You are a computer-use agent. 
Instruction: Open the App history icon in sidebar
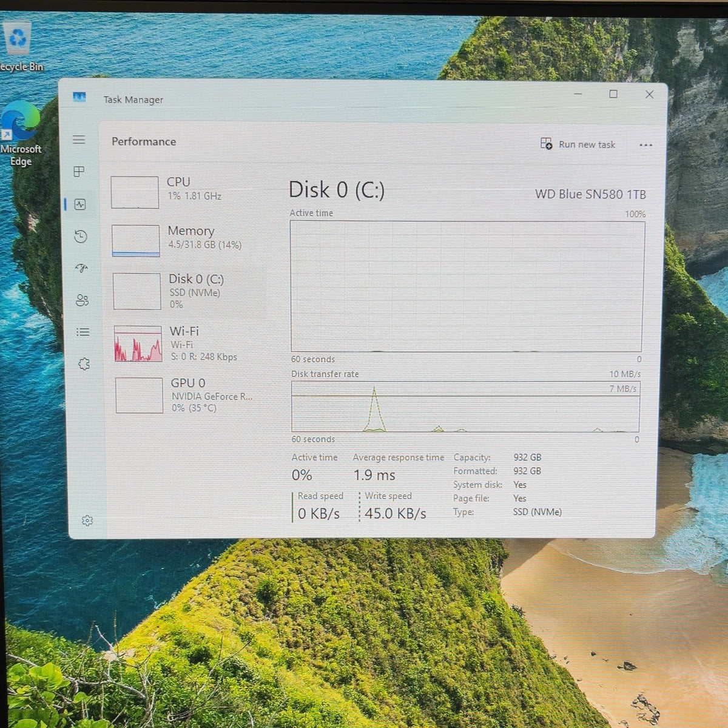pos(81,237)
